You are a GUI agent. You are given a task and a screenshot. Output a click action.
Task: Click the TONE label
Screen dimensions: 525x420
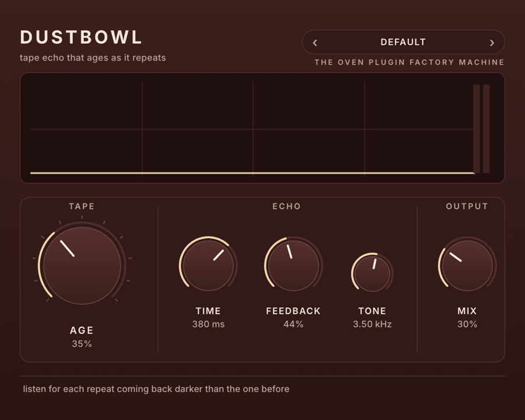click(372, 311)
